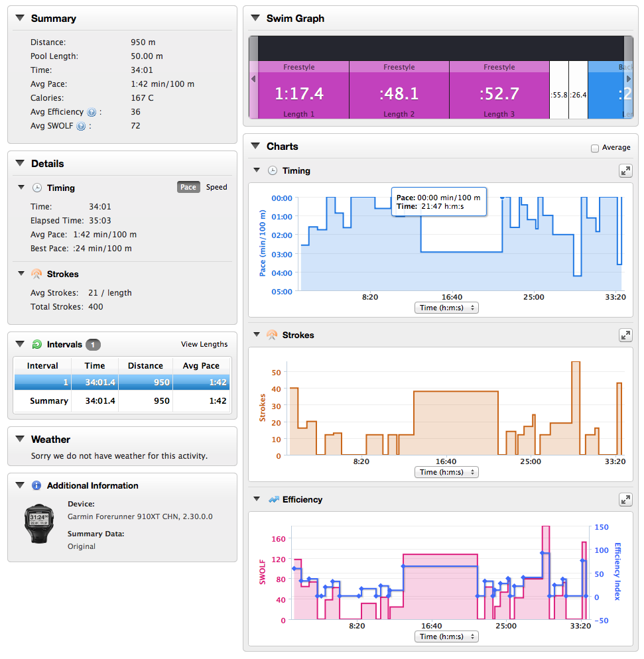
Task: Select the Pace toggle in Timing
Action: click(x=188, y=187)
